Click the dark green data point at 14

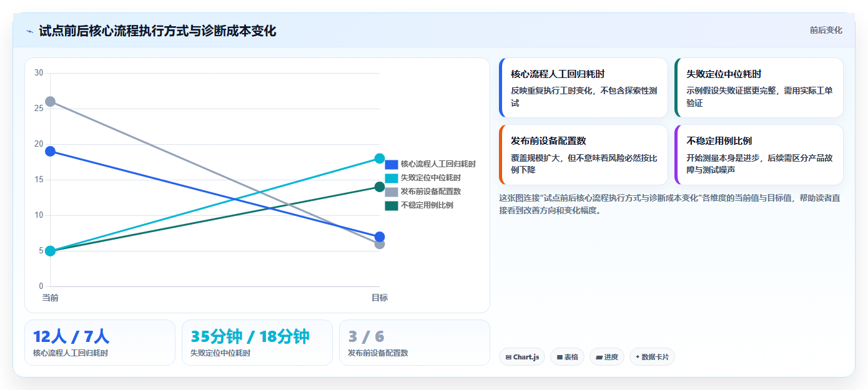[380, 187]
